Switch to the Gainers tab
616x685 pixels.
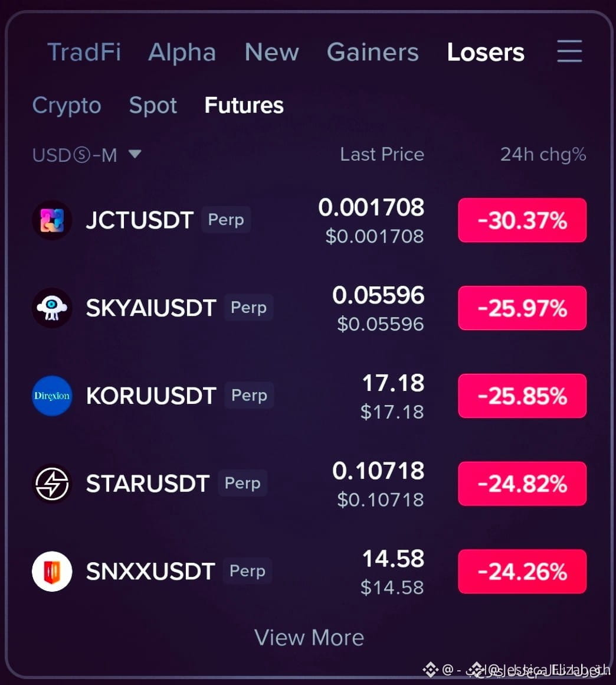point(373,52)
